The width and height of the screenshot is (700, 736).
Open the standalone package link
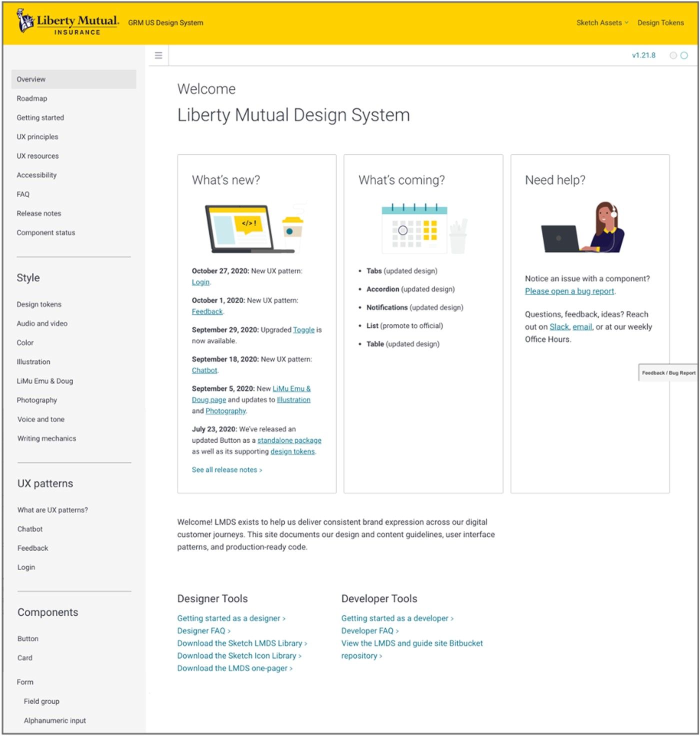click(x=289, y=440)
